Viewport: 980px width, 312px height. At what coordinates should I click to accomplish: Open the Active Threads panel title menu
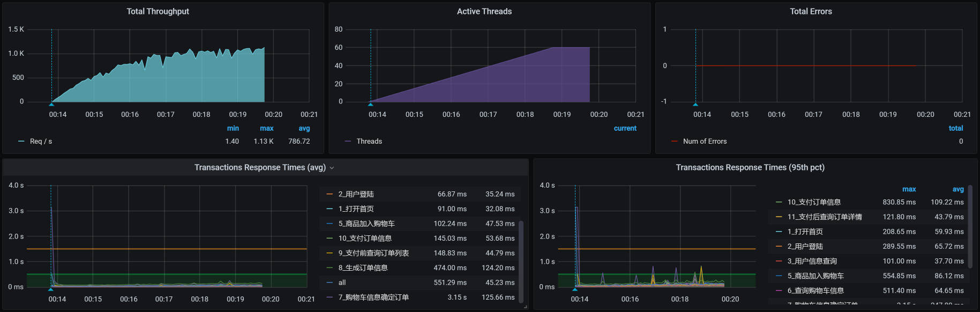pyautogui.click(x=484, y=11)
